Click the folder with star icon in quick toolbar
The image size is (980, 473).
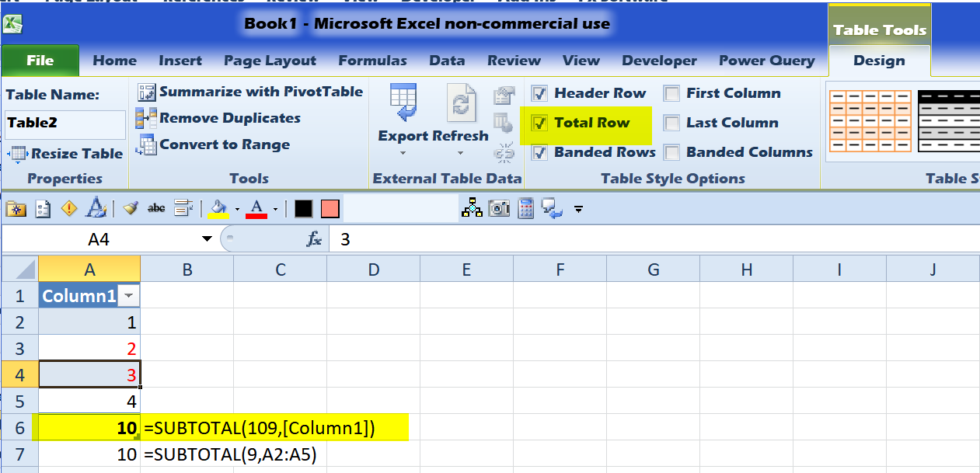pos(15,208)
